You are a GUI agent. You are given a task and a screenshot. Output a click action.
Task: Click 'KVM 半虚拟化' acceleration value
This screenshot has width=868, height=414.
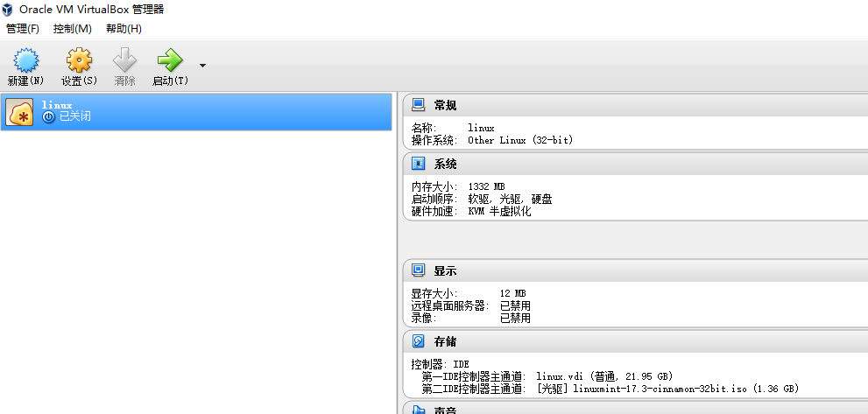(x=499, y=211)
